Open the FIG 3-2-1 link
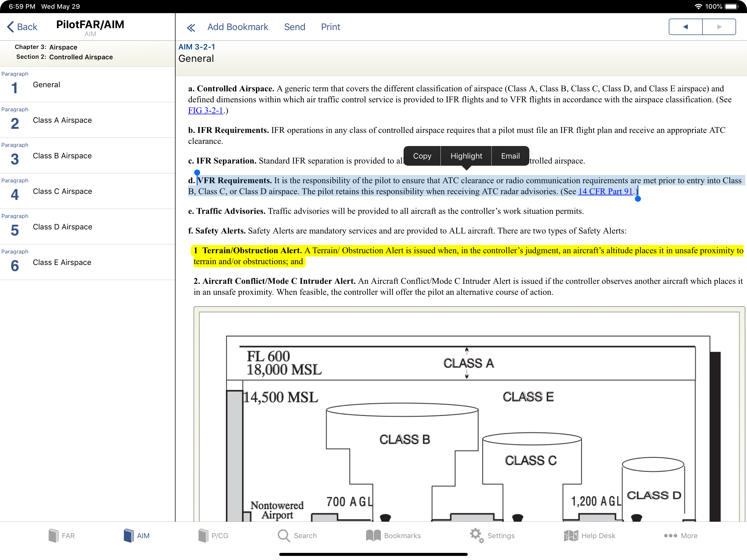The height and width of the screenshot is (560, 747). point(205,110)
